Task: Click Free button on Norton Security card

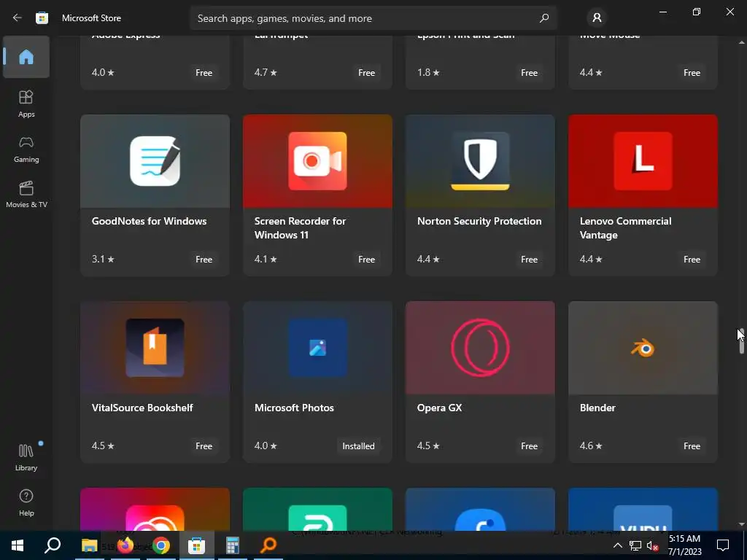Action: [x=530, y=259]
